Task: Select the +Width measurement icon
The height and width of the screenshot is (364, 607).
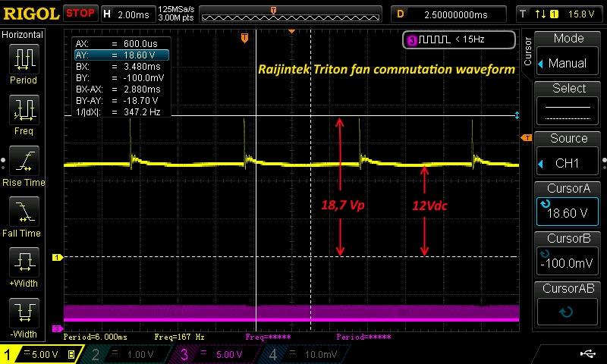Action: tap(24, 262)
